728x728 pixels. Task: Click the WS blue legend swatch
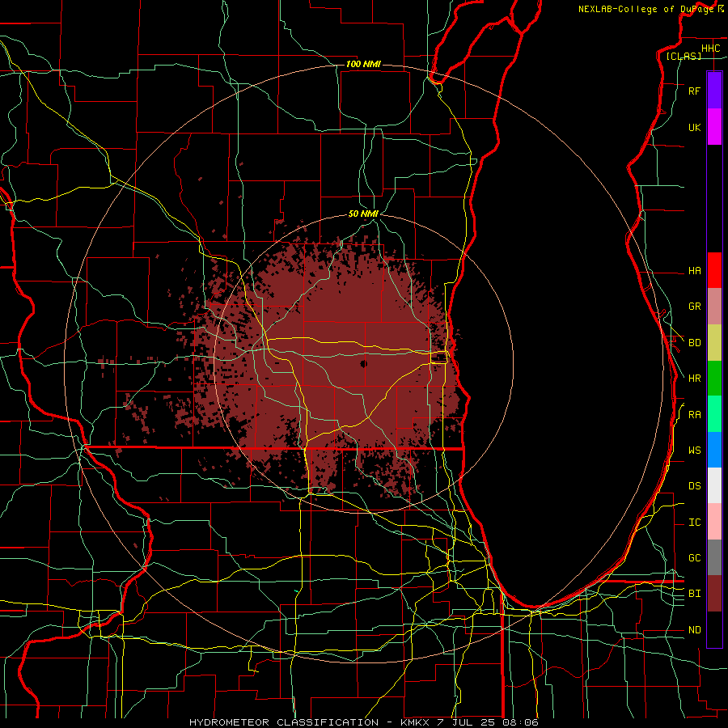pos(714,450)
